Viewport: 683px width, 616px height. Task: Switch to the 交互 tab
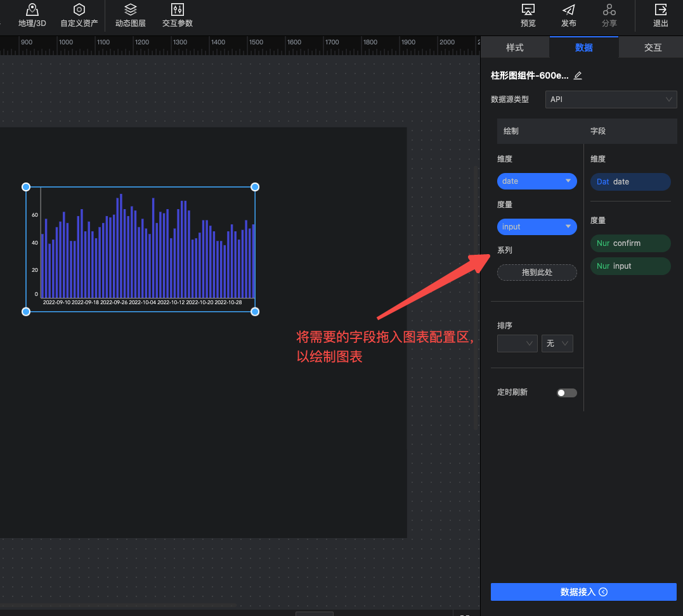pyautogui.click(x=653, y=48)
